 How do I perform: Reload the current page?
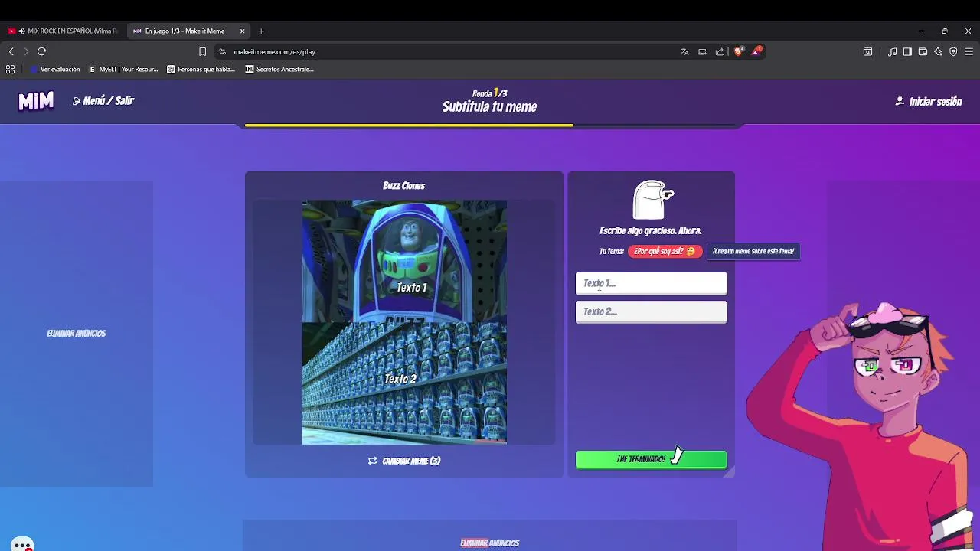(x=41, y=51)
